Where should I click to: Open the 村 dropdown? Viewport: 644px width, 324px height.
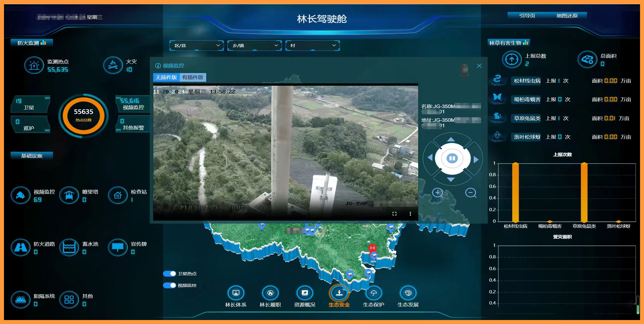point(312,45)
